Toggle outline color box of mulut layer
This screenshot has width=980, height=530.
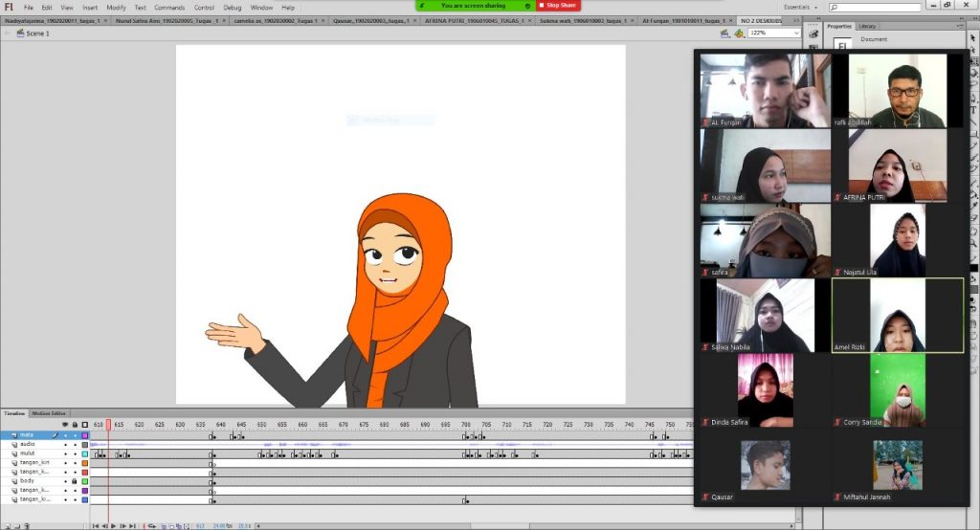(84, 453)
